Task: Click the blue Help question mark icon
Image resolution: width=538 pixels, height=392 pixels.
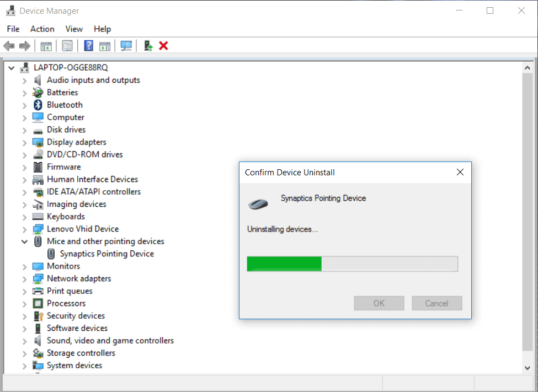Action: coord(88,46)
